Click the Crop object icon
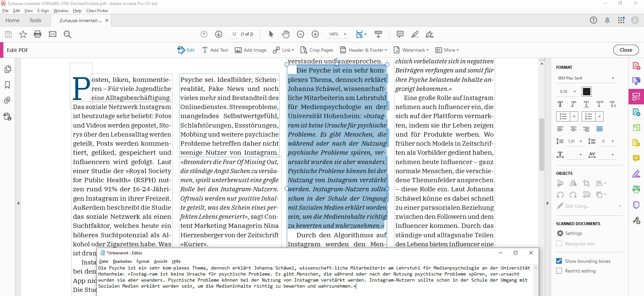Viewport: 644px width, 296px height. coord(586,183)
